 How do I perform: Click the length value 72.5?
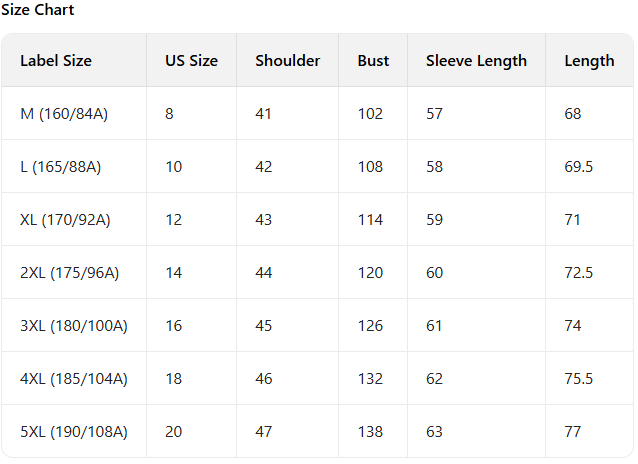pos(579,273)
